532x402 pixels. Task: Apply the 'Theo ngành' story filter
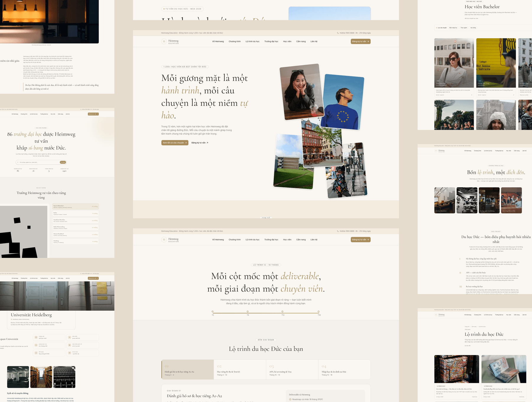(x=464, y=28)
